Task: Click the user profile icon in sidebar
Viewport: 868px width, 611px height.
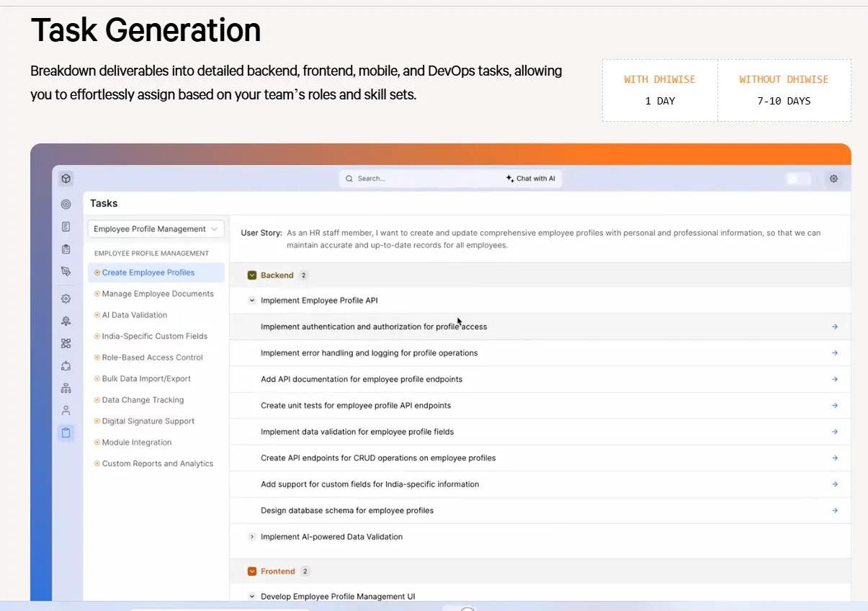Action: click(66, 411)
